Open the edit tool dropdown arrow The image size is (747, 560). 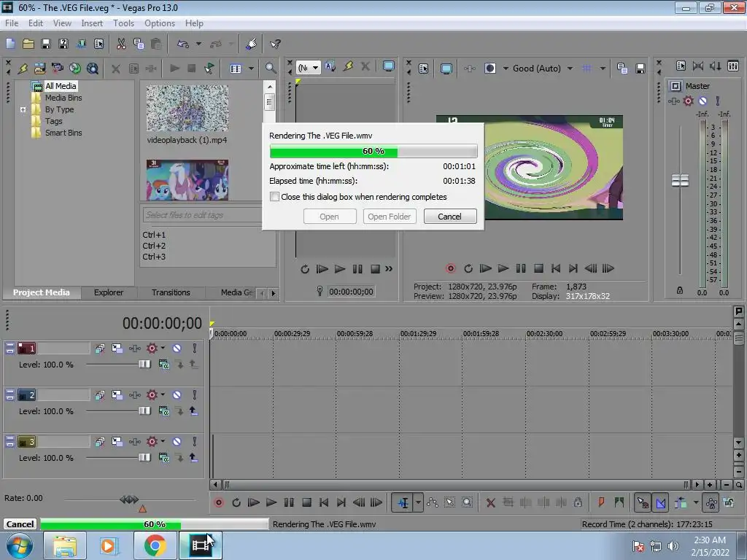pyautogui.click(x=418, y=502)
